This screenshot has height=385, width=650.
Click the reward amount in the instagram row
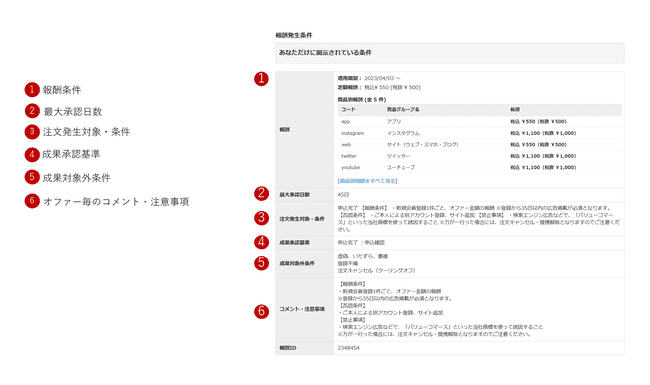(x=543, y=133)
